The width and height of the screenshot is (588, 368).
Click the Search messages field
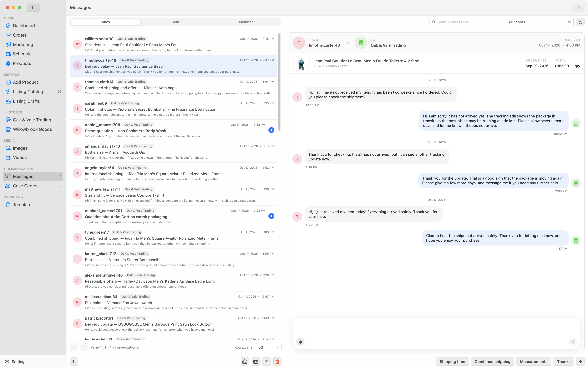click(466, 22)
